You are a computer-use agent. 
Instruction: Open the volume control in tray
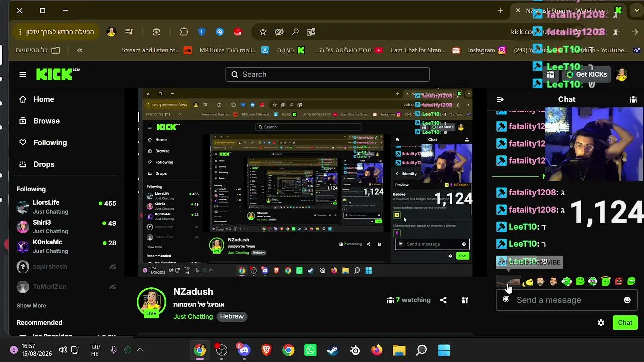[63, 350]
